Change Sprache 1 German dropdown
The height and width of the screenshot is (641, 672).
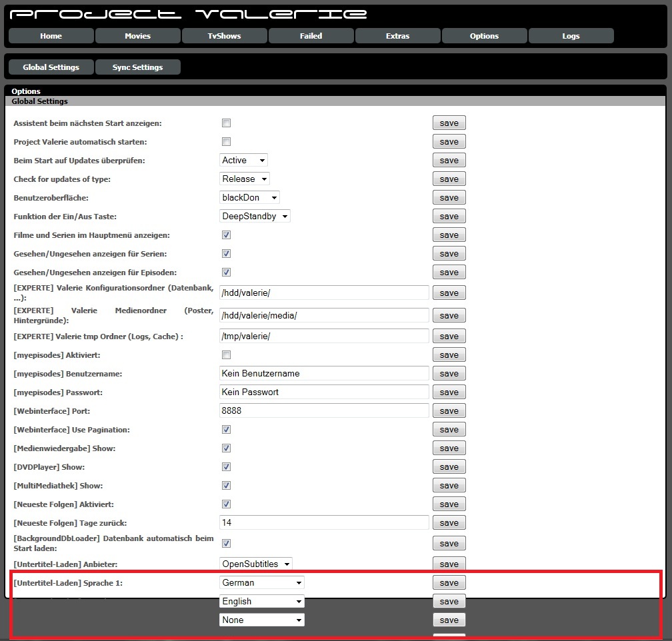(261, 583)
